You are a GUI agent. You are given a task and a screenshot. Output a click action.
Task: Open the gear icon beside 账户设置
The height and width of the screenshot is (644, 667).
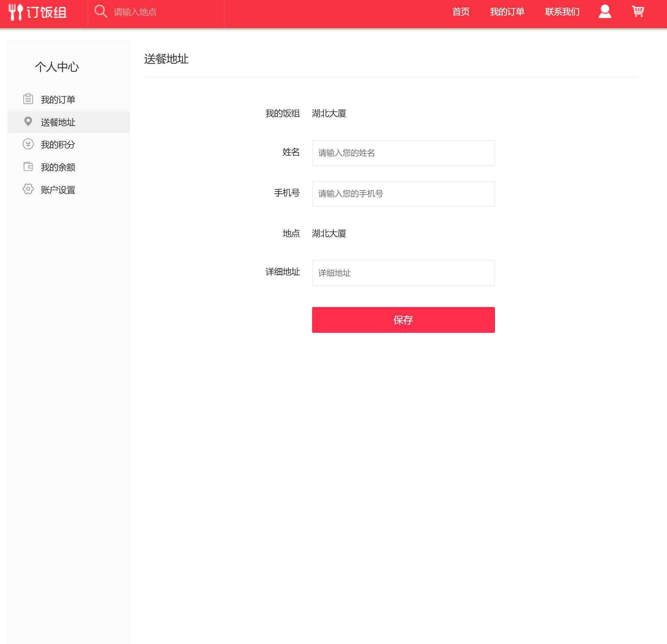[28, 189]
